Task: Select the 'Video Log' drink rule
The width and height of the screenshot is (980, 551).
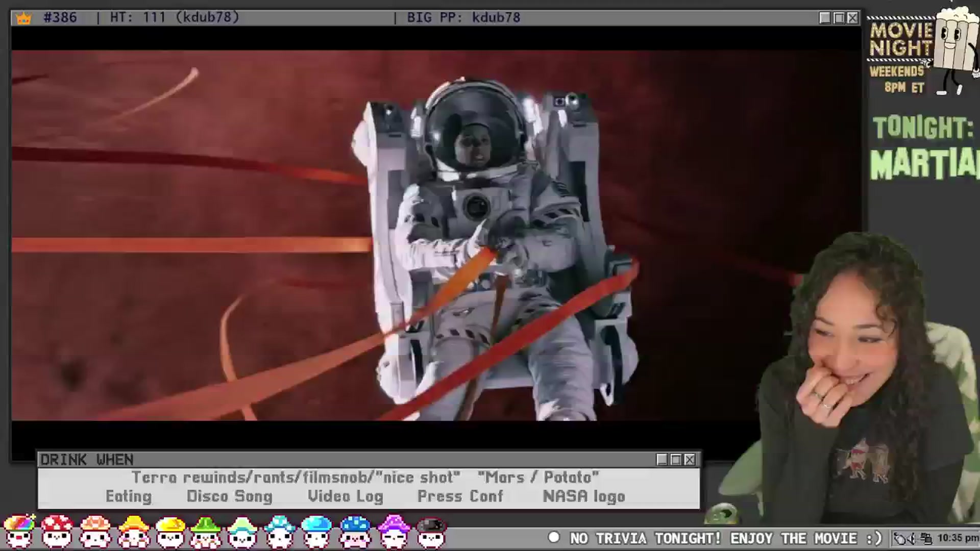Action: (345, 496)
